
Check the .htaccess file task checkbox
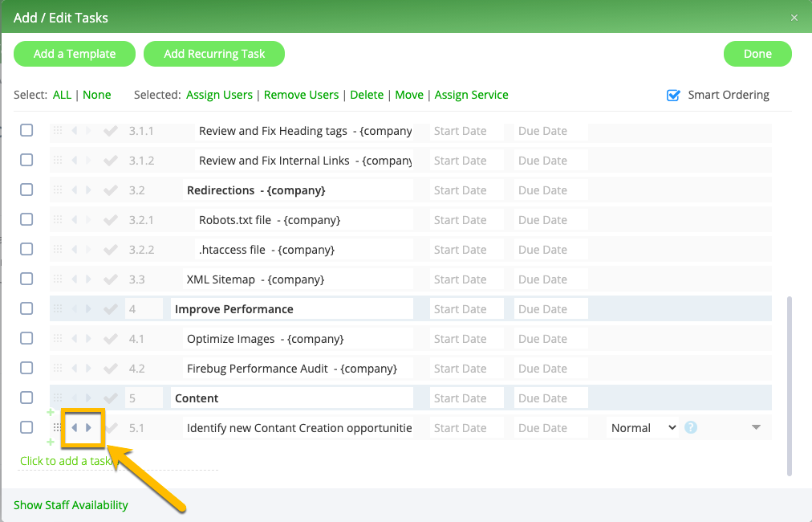click(x=26, y=249)
